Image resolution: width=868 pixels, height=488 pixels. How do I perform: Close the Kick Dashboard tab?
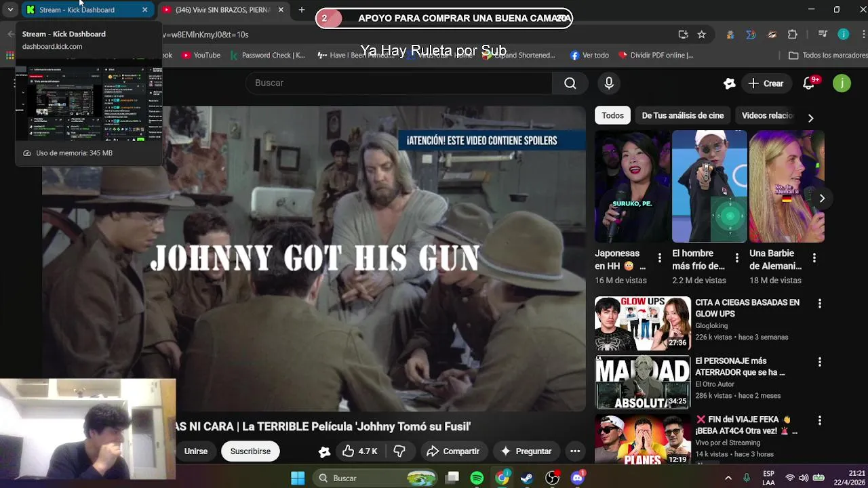[144, 9]
